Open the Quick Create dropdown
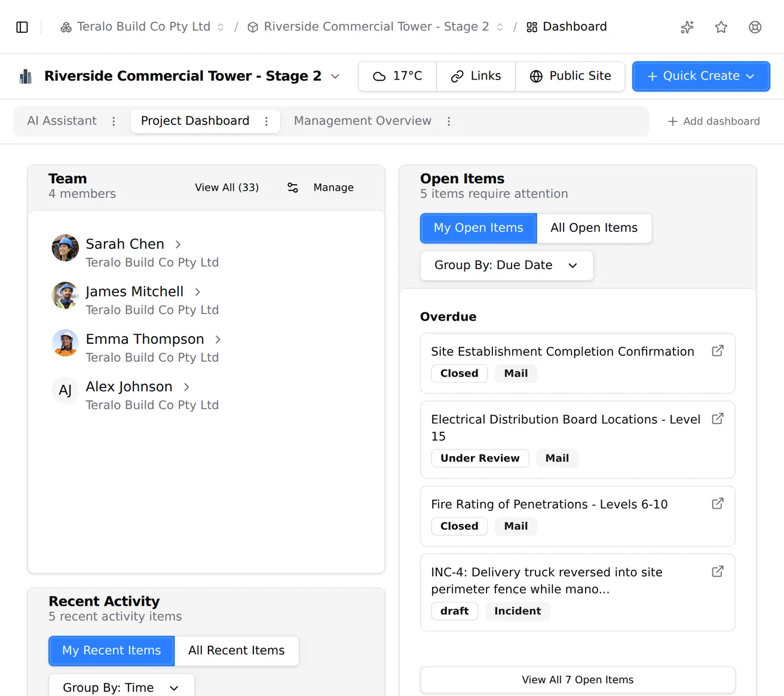The image size is (784, 696). [701, 76]
